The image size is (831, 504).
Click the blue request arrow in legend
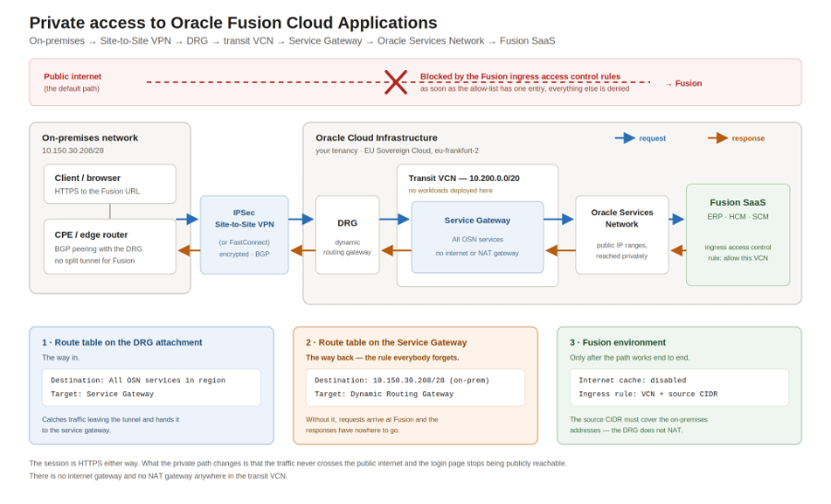(x=625, y=138)
